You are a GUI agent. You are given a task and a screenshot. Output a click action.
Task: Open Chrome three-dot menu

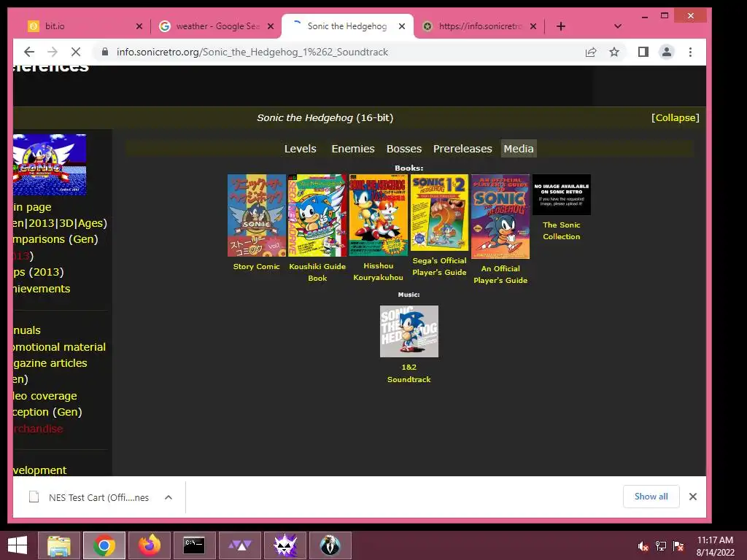[690, 52]
